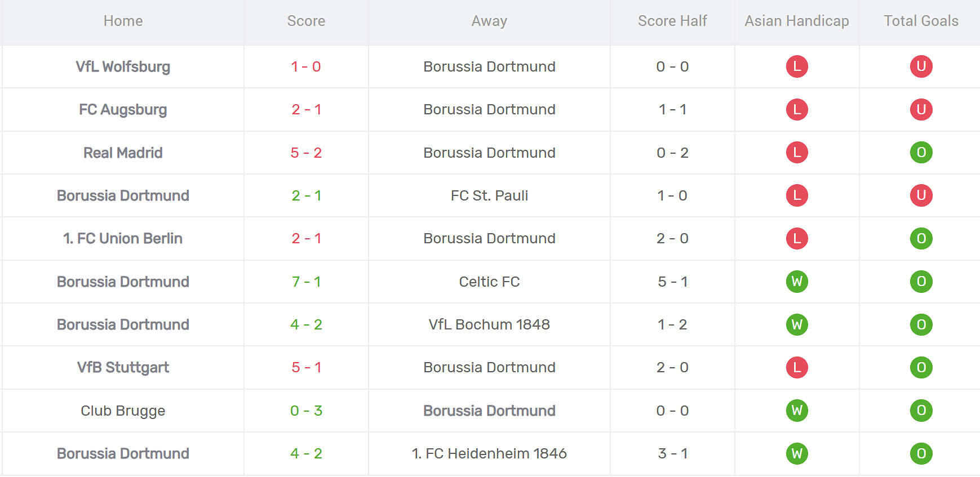Viewport: 980px width, 477px height.
Task: Click the 0 - 3 Club Brugge score
Action: click(306, 411)
